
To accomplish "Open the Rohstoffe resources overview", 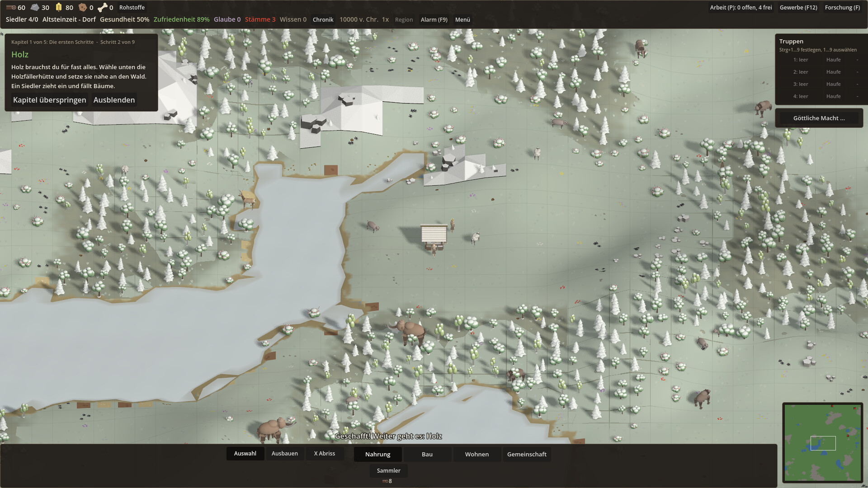I will tap(132, 7).
